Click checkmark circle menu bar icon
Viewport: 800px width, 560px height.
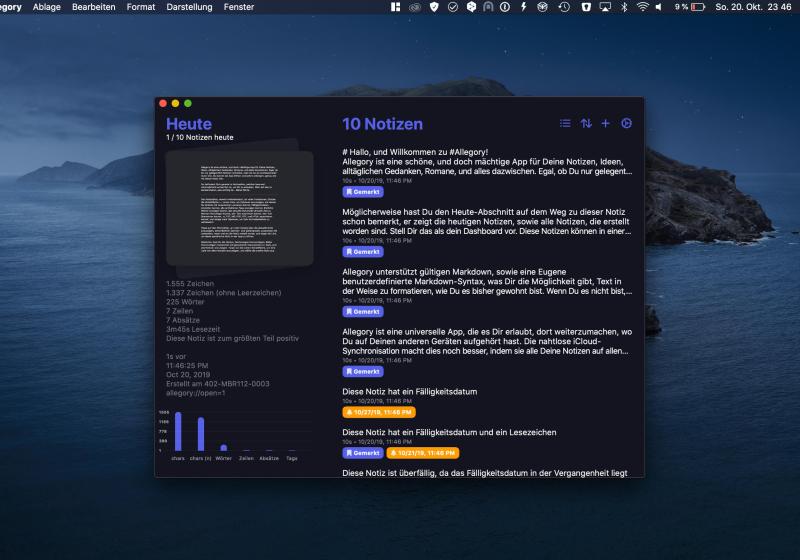click(453, 7)
